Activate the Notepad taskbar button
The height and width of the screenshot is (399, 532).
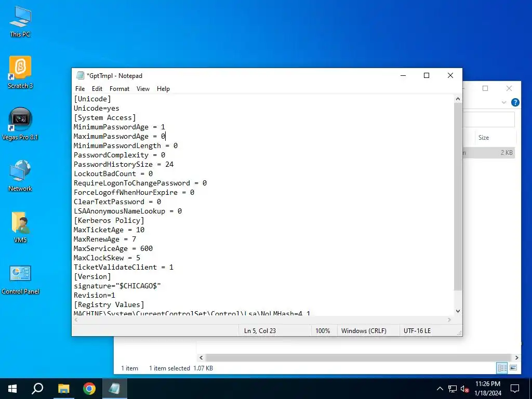114,389
